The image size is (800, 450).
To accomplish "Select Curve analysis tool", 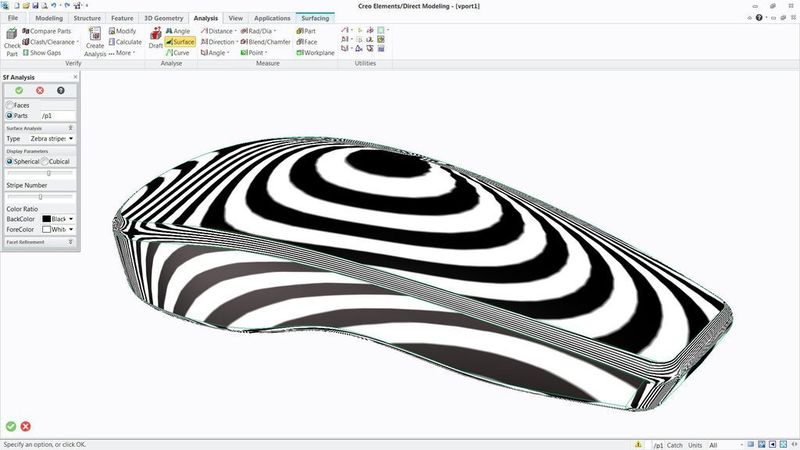I will (178, 53).
